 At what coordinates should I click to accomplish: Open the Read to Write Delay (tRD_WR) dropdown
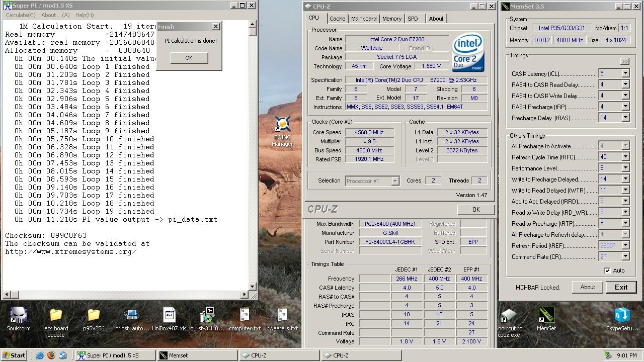[625, 212]
